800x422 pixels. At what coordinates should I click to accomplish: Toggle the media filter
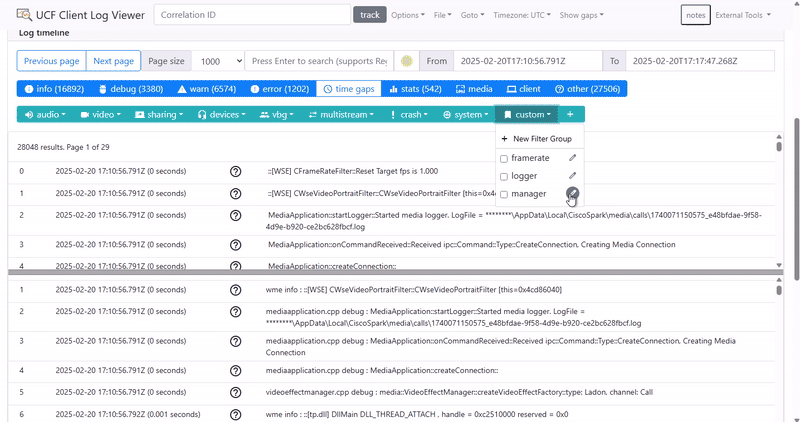[474, 89]
